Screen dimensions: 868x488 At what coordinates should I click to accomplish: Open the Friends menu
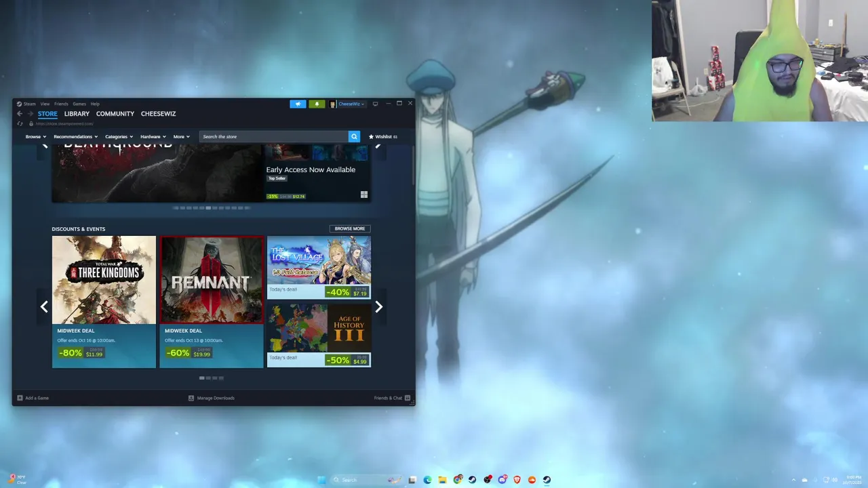click(61, 104)
